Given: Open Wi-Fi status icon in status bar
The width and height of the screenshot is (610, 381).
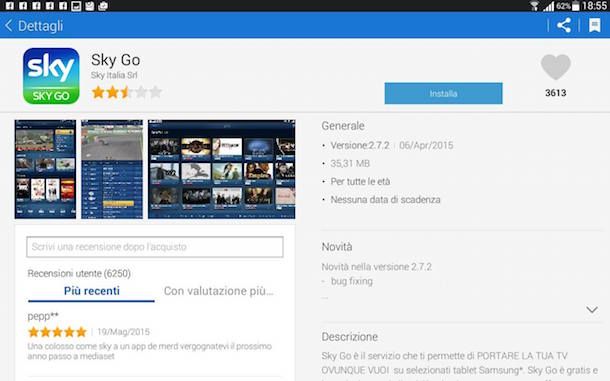Looking at the screenshot, I should point(535,6).
